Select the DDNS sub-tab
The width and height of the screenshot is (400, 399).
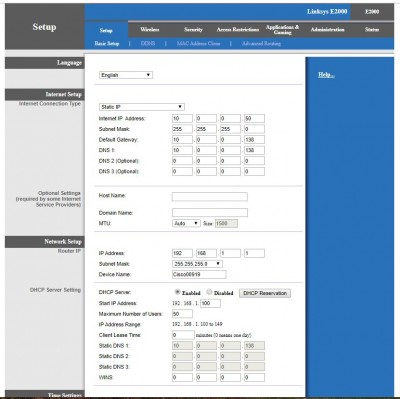pos(148,43)
